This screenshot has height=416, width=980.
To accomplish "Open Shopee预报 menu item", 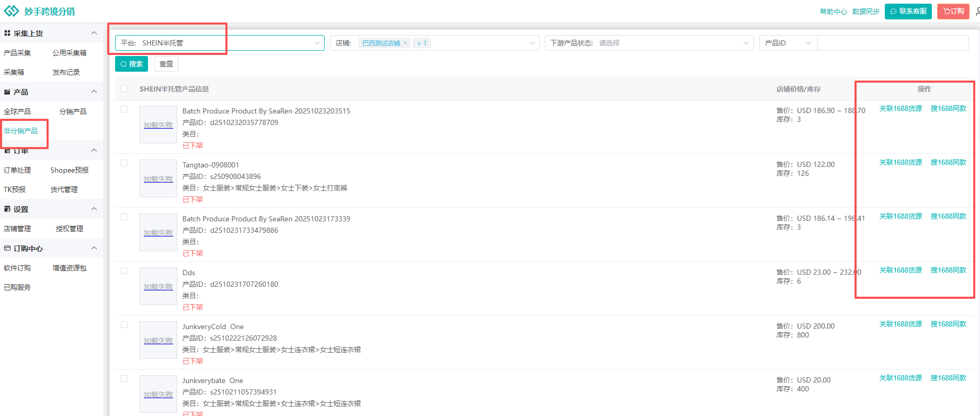I will click(x=70, y=170).
